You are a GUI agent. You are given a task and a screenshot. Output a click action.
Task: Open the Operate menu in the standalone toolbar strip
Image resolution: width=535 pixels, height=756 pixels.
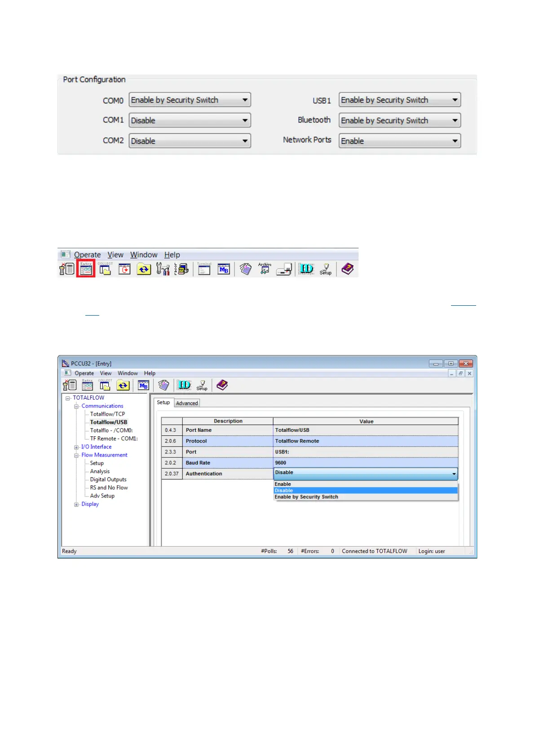coord(87,255)
